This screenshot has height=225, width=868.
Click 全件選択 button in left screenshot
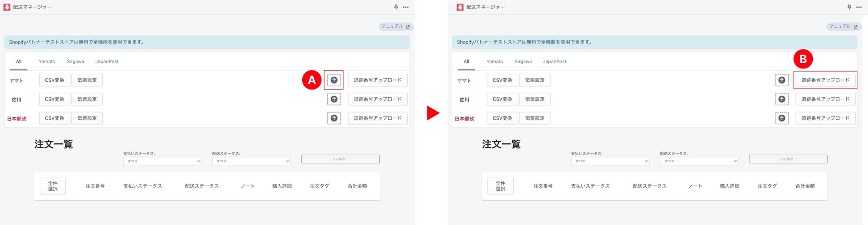(53, 186)
